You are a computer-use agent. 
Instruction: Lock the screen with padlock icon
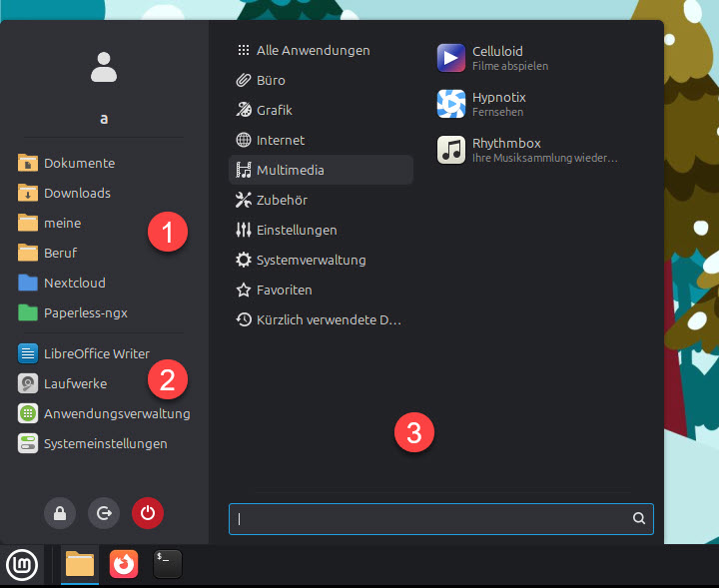click(x=60, y=513)
